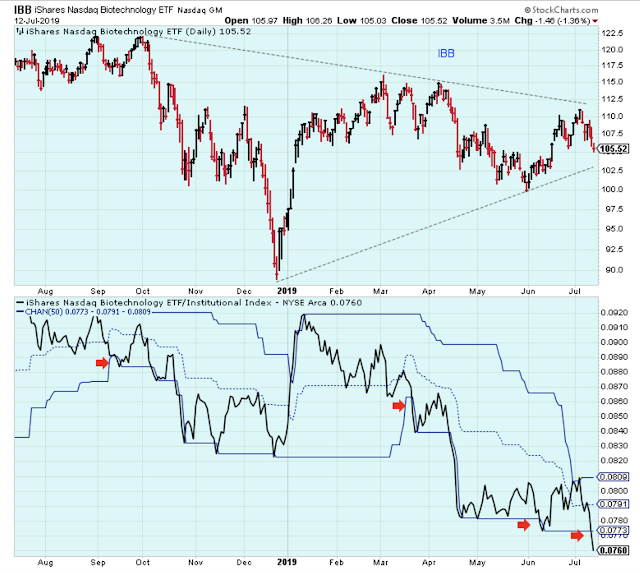This screenshot has width=640, height=573.
Task: Click the 12-Jul-2019 date label
Action: 37,21
